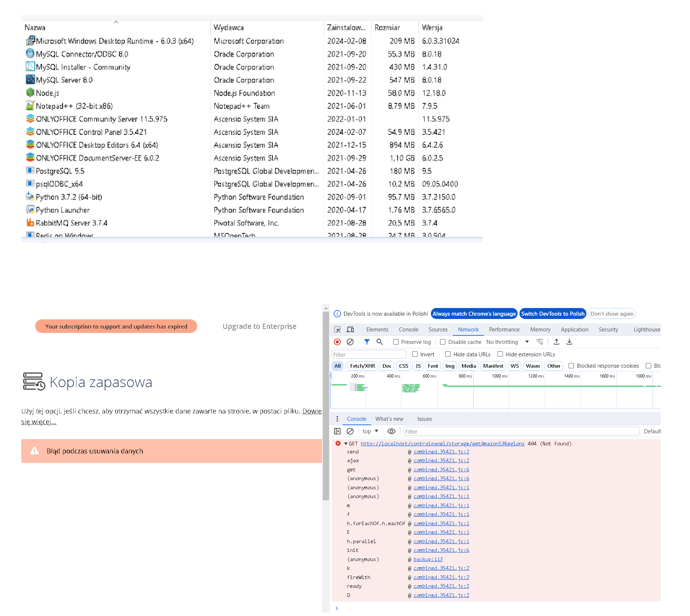
Task: Create a live expression eye icon
Action: (391, 431)
